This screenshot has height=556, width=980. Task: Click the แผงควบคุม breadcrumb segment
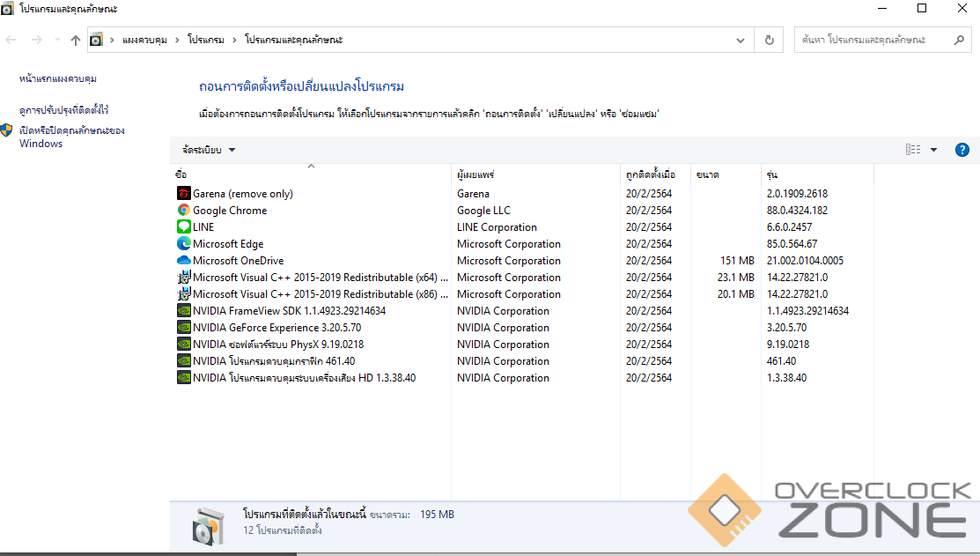pyautogui.click(x=144, y=40)
